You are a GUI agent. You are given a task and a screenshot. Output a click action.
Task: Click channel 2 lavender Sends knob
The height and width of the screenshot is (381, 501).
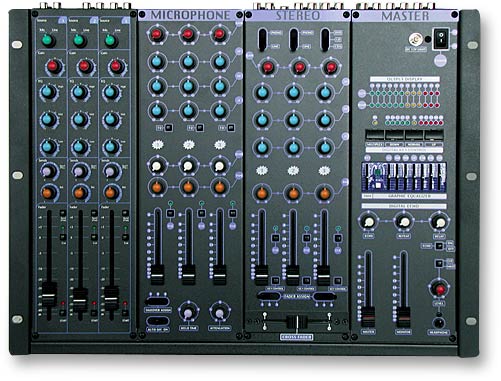[x=80, y=171]
